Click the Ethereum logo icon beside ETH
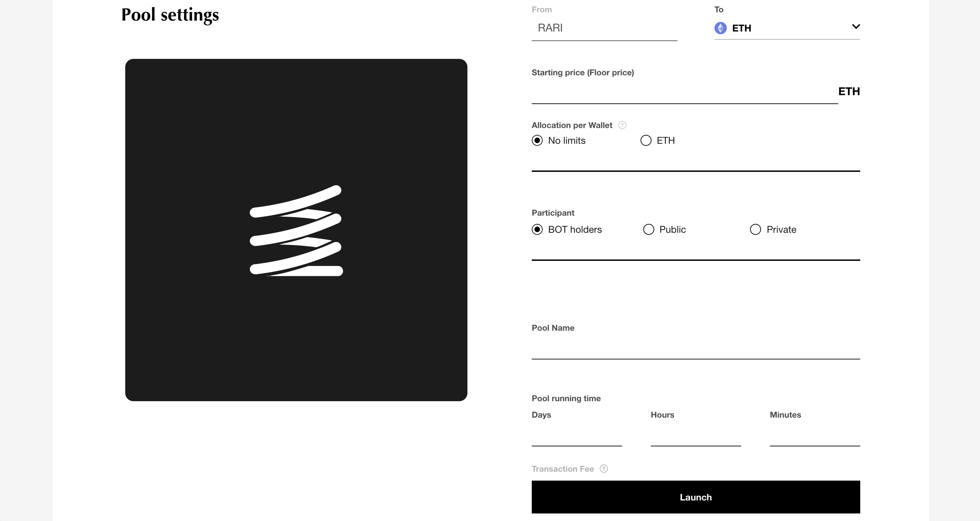980x521 pixels. click(720, 28)
